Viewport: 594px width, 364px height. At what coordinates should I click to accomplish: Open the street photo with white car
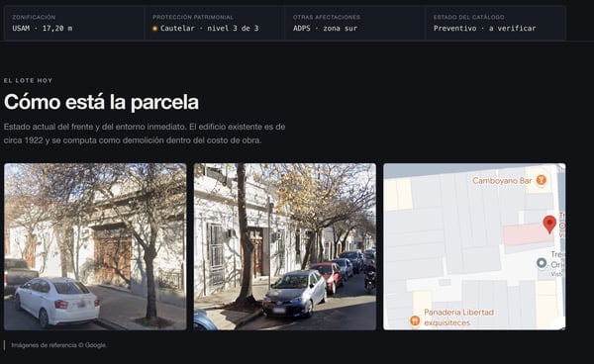95,246
